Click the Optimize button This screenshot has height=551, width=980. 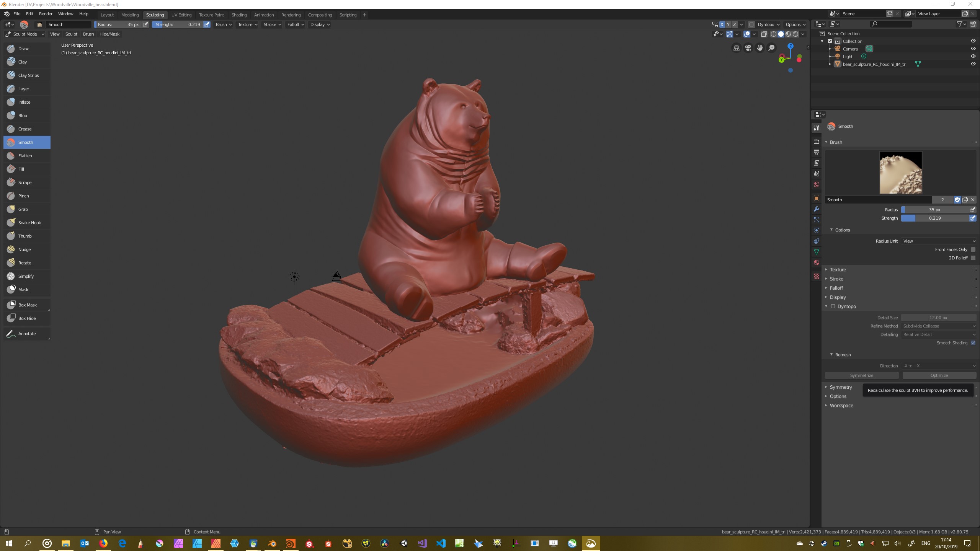pyautogui.click(x=939, y=375)
